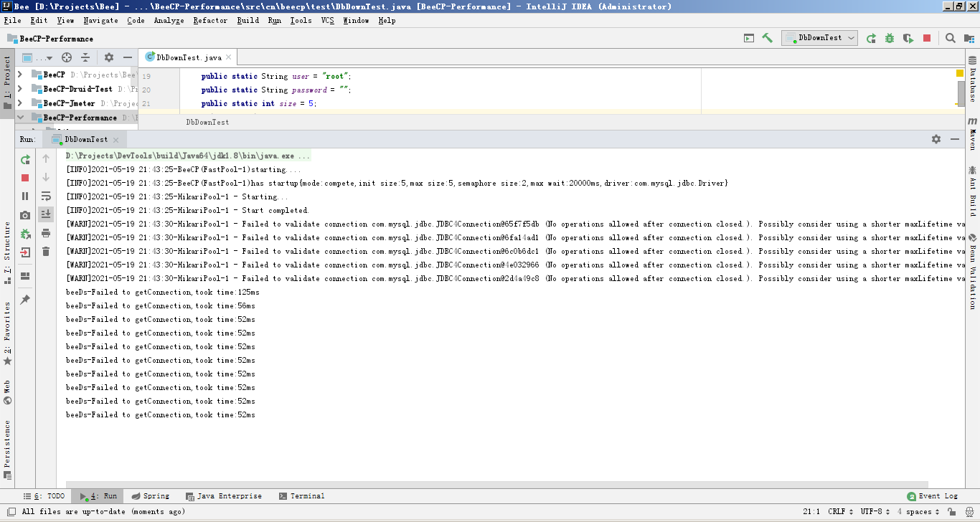This screenshot has height=522, width=980.
Task: Select BeeCP-Druid-Test in project tree
Action: coord(77,89)
